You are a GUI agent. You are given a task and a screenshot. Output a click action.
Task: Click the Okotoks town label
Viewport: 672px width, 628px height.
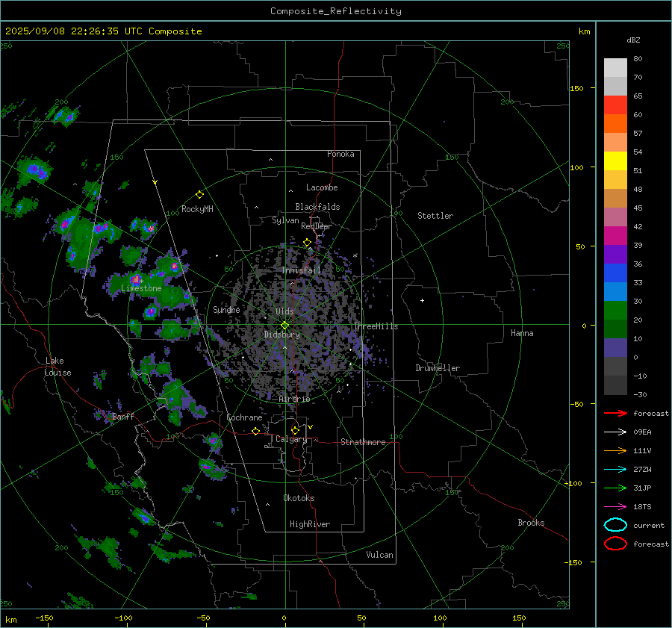(x=299, y=498)
